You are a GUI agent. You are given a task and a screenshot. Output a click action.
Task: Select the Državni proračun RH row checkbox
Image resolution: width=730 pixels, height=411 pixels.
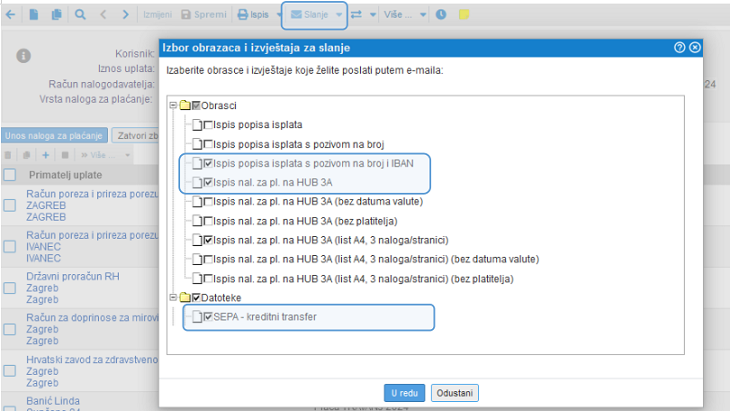point(10,288)
